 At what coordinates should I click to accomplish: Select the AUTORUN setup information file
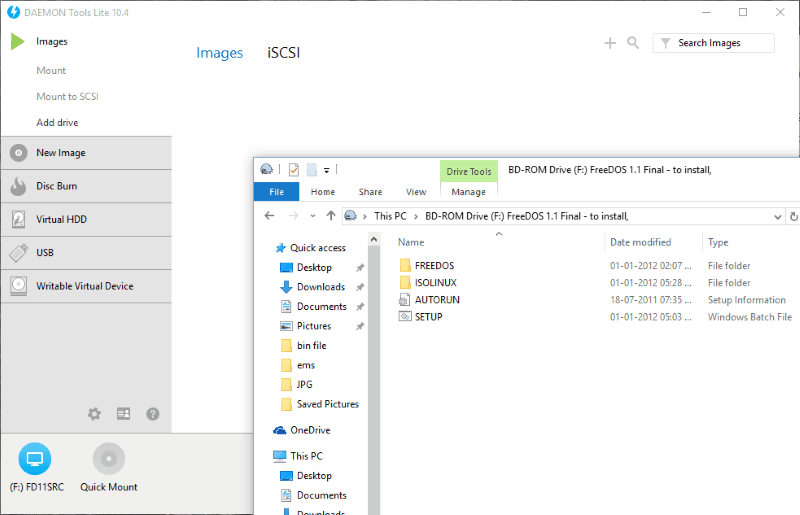click(437, 300)
